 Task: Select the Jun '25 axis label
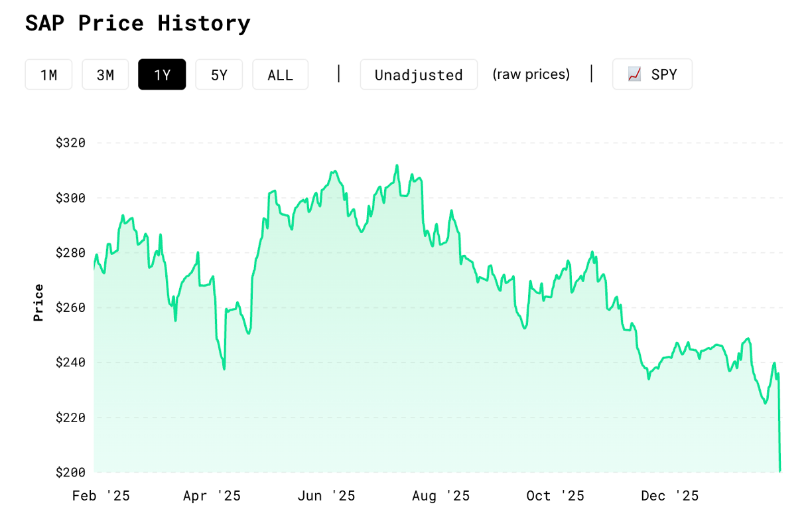[x=326, y=496]
